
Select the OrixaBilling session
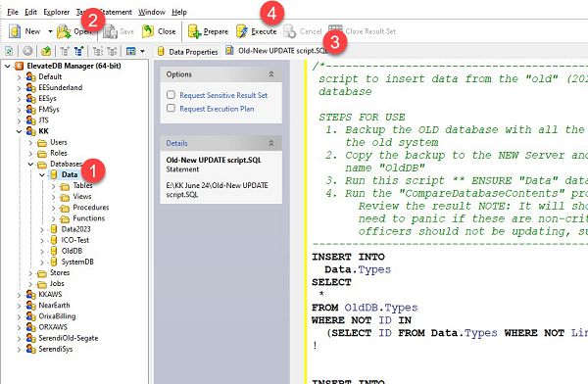coord(57,316)
